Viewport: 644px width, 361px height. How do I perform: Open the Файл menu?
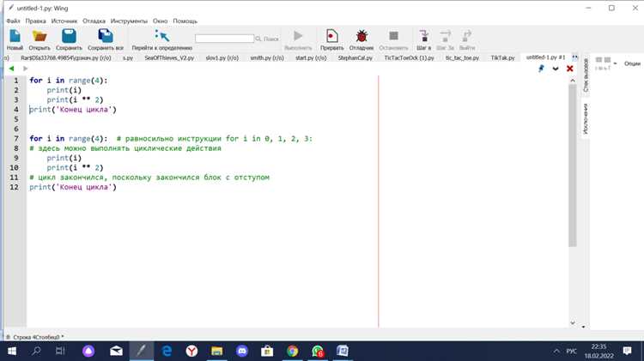coord(13,21)
